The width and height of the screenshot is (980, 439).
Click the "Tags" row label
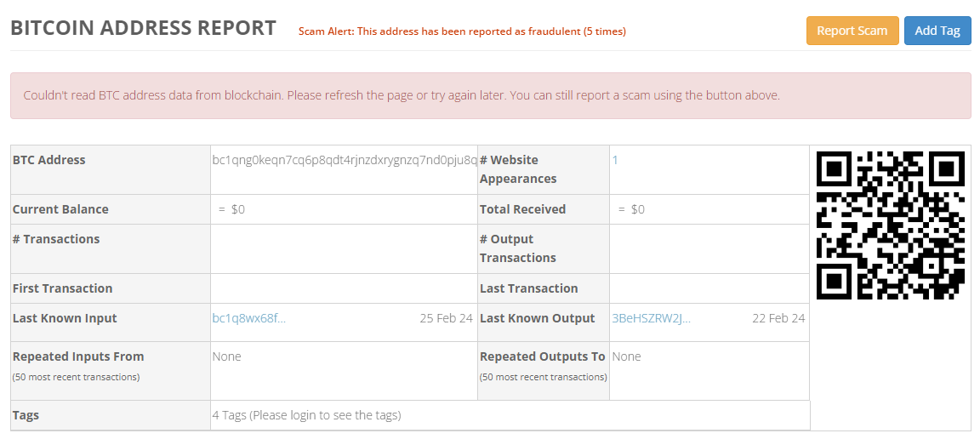tap(26, 415)
